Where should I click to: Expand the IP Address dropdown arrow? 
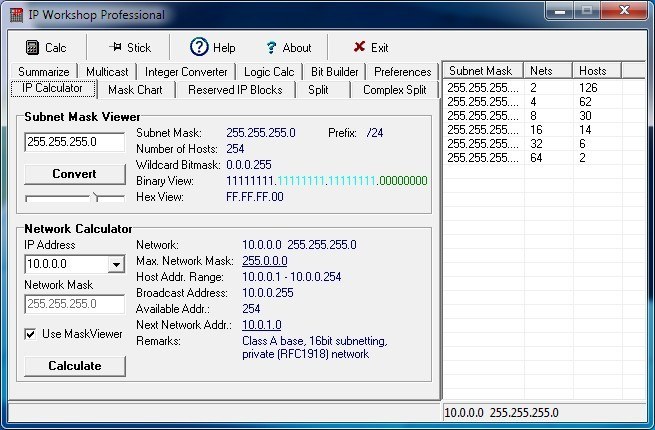click(116, 264)
